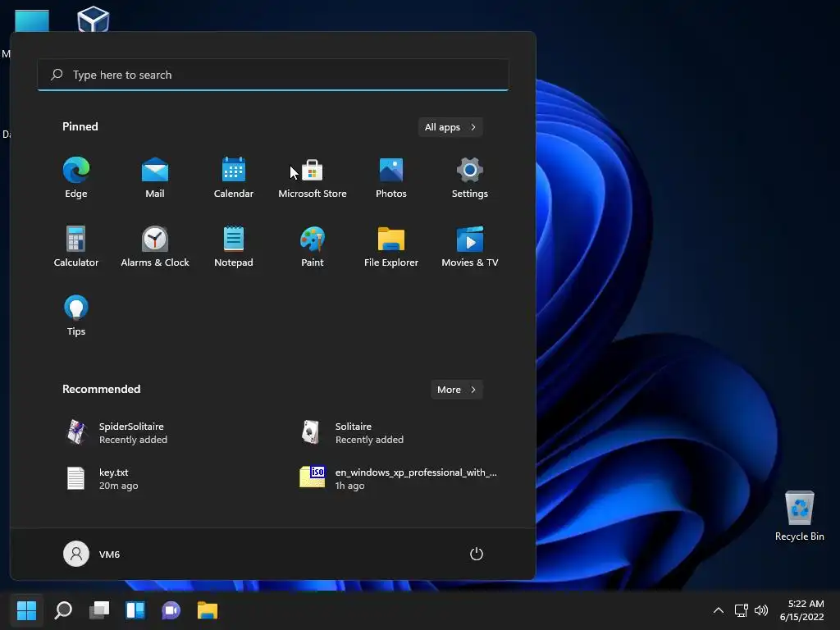Open Notepad from pinned apps
The width and height of the screenshot is (840, 630).
(234, 247)
